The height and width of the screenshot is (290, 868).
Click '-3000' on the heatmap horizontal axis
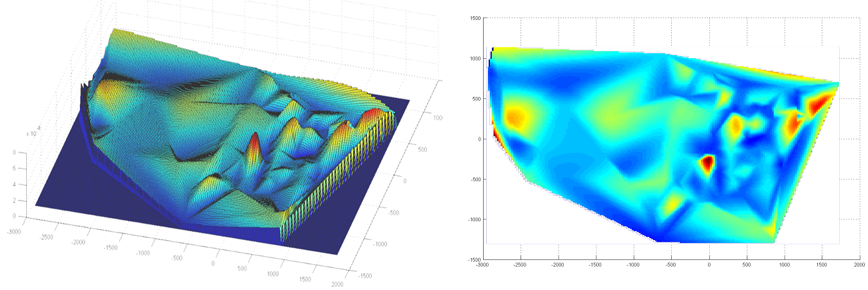coord(482,264)
